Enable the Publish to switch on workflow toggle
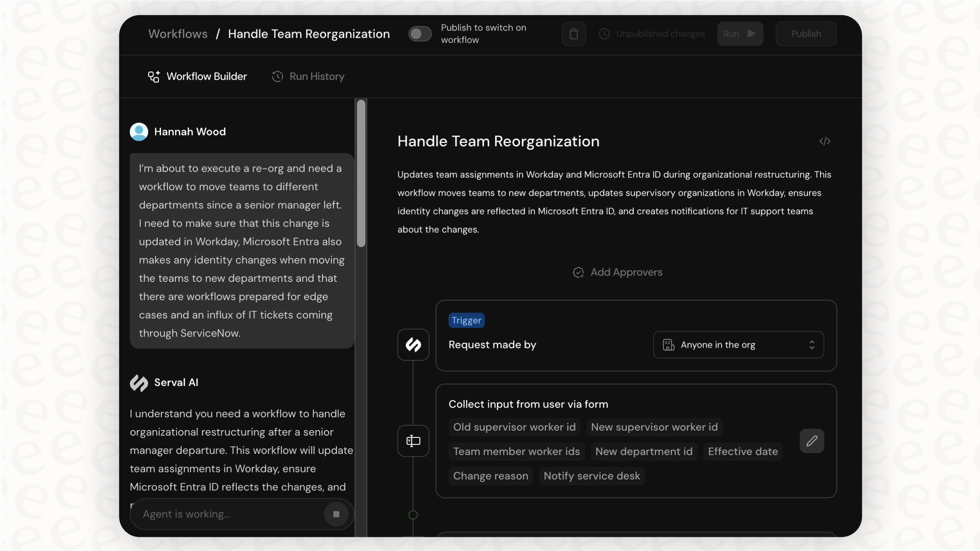 pyautogui.click(x=419, y=33)
